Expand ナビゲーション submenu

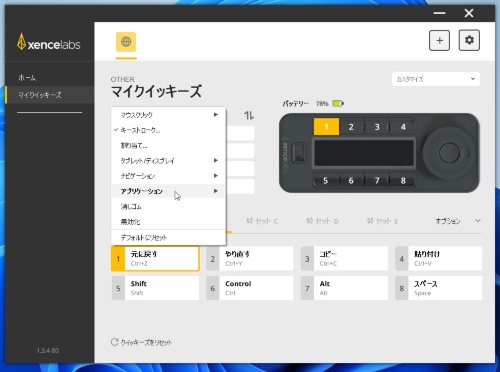point(169,176)
